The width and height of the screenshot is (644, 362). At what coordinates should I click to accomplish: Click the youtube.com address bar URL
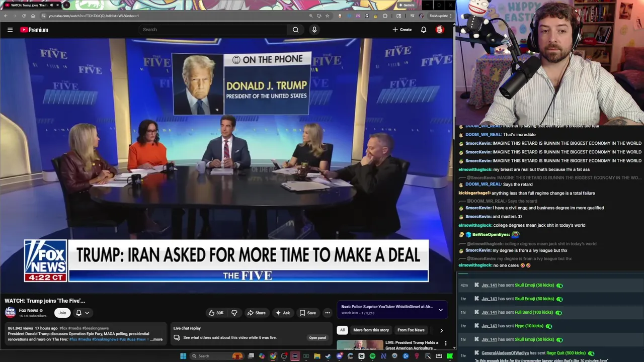pyautogui.click(x=94, y=16)
